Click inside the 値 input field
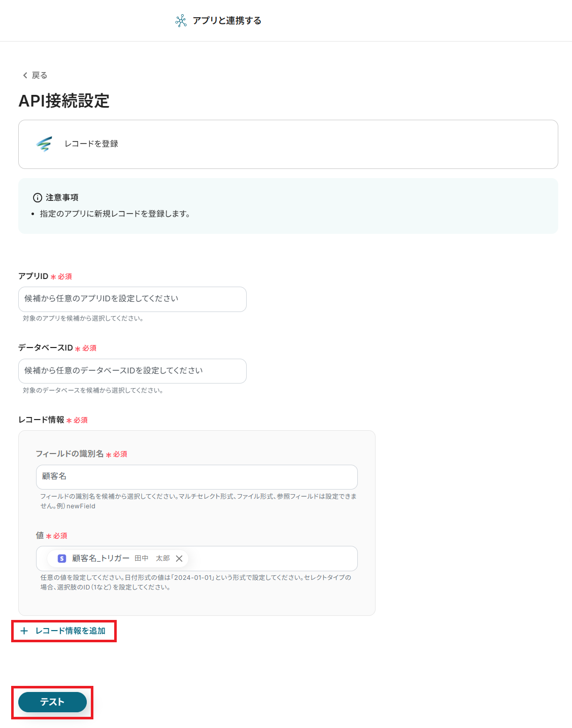572x728 pixels. point(197,559)
